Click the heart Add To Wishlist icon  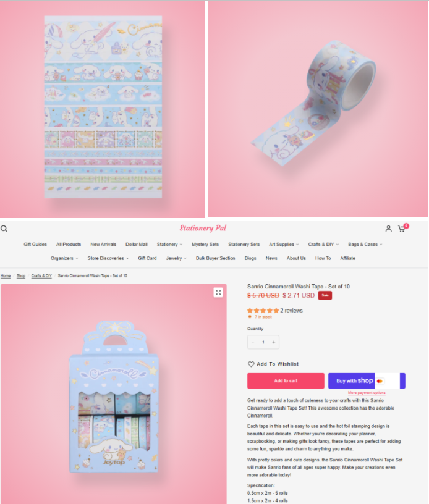tap(251, 364)
